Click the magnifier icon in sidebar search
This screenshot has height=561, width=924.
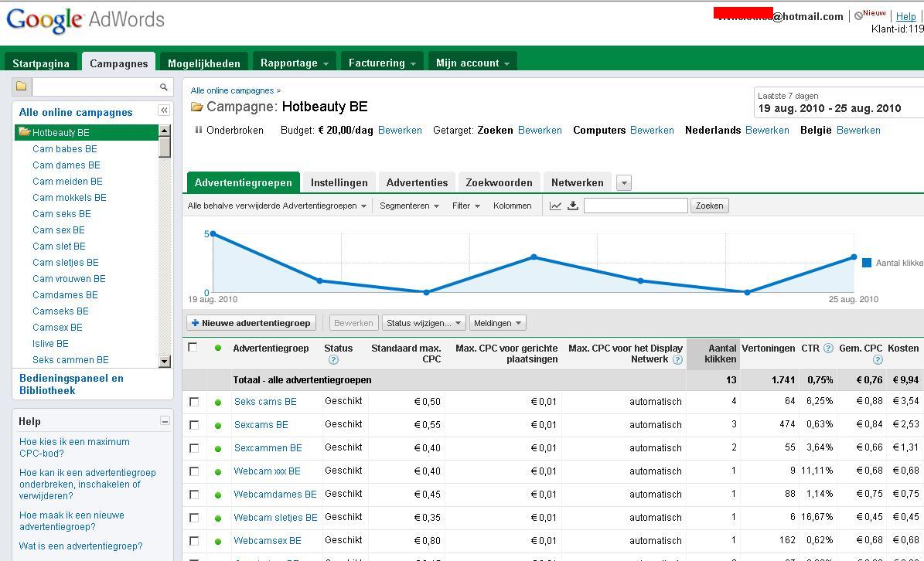[164, 87]
